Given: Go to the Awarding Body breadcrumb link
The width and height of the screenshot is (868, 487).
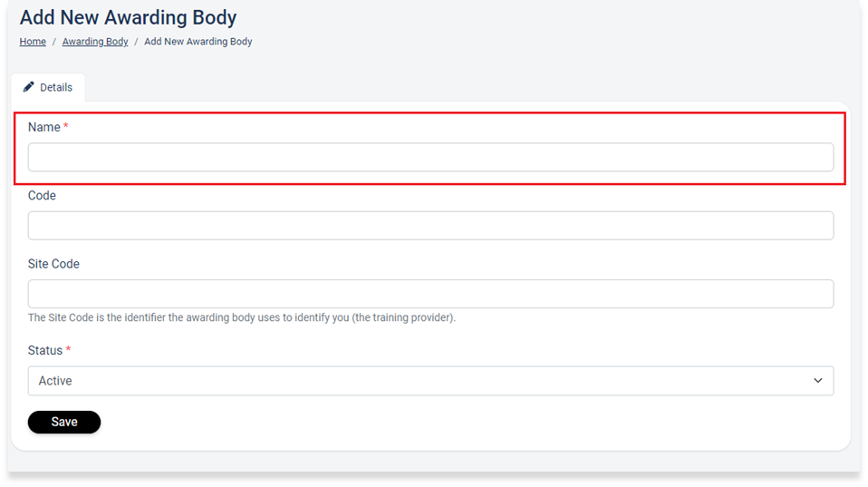Looking at the screenshot, I should coord(95,42).
